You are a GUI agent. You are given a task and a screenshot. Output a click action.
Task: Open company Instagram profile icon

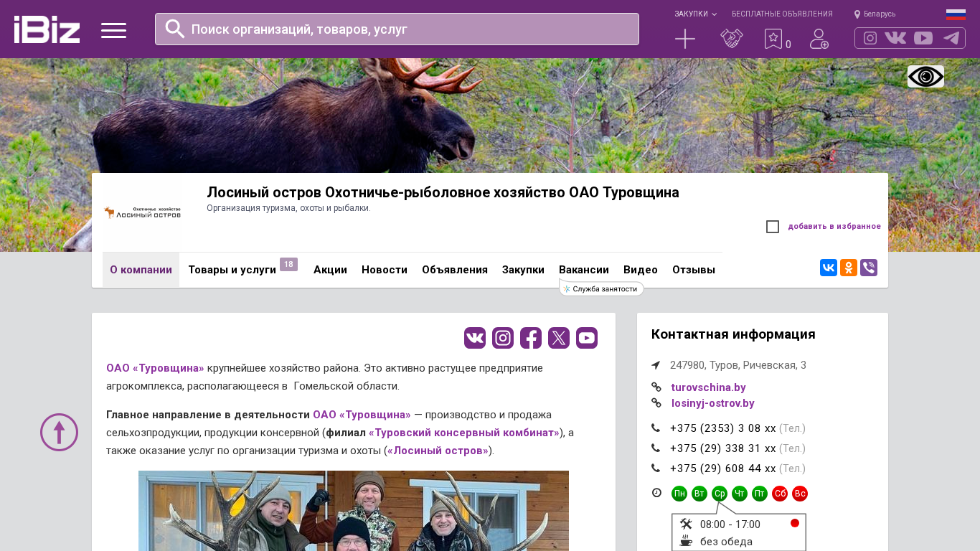click(503, 338)
